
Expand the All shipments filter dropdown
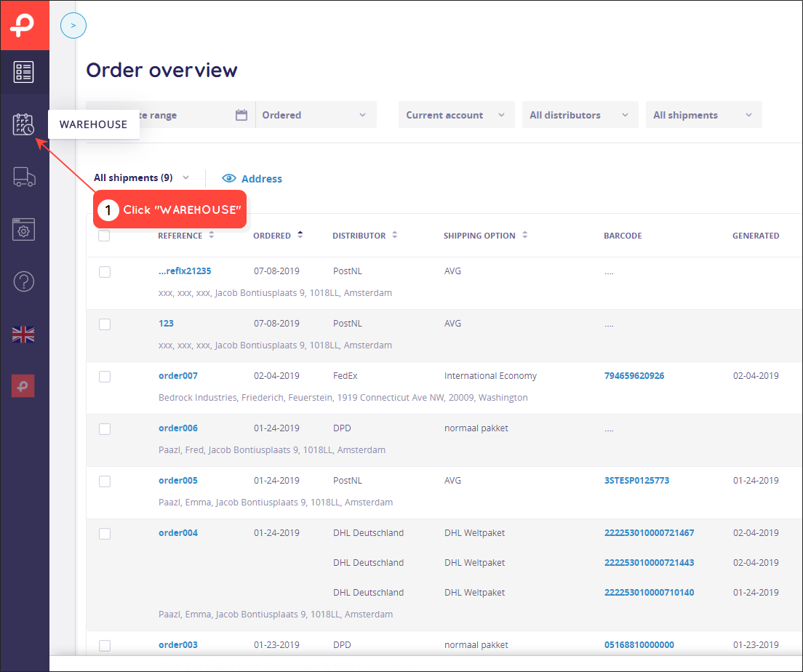(x=703, y=115)
